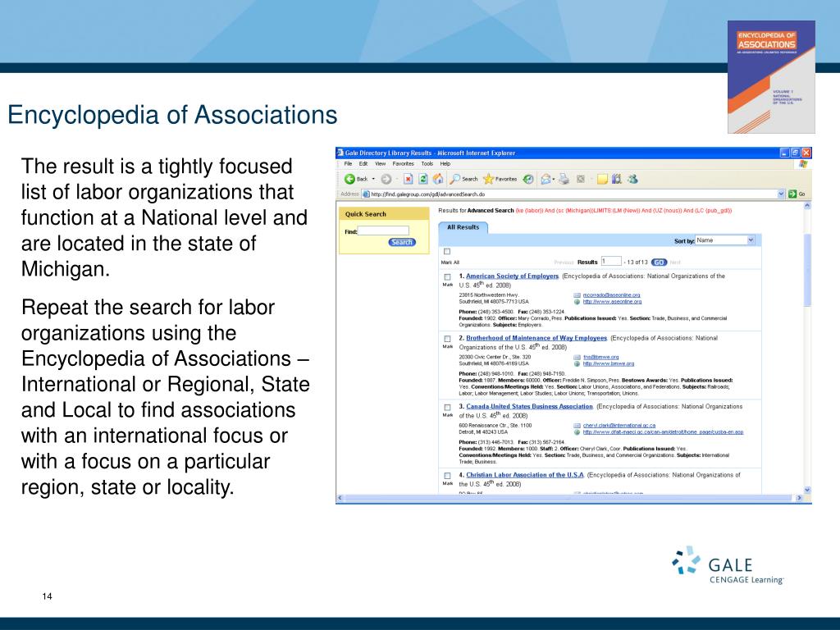Click the mcorrado@aseonline.org email link
Viewport: 840px width, 630px height.
click(611, 295)
